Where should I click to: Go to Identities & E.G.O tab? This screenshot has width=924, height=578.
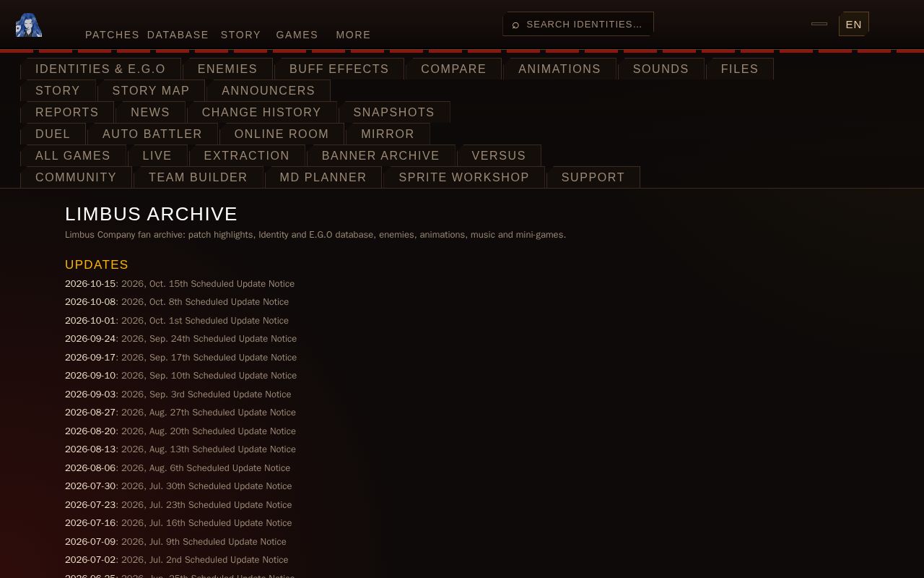[100, 69]
